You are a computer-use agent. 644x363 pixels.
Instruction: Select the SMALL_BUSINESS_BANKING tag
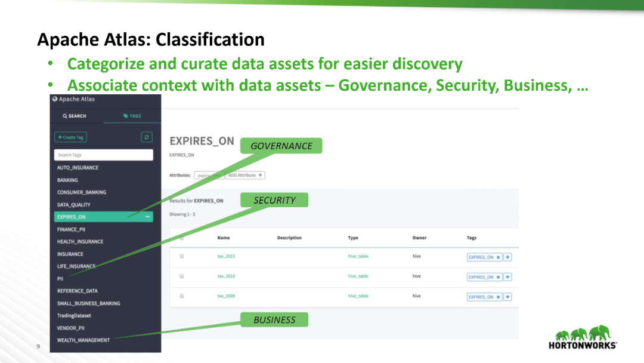click(x=88, y=303)
